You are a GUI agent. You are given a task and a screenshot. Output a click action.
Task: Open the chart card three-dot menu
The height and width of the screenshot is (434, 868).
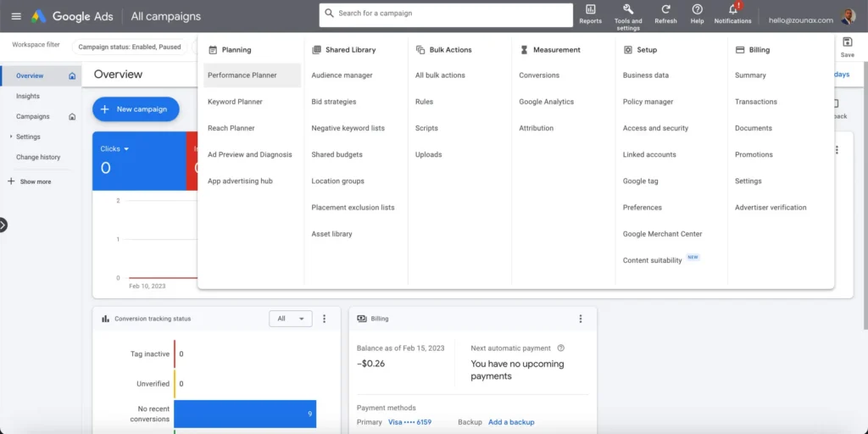(837, 149)
